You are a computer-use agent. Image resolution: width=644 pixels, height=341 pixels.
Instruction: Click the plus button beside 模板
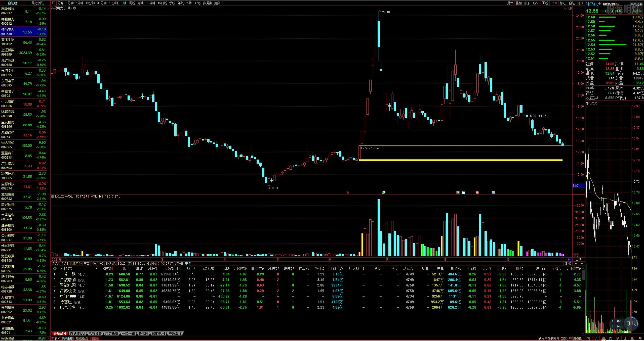576,264
